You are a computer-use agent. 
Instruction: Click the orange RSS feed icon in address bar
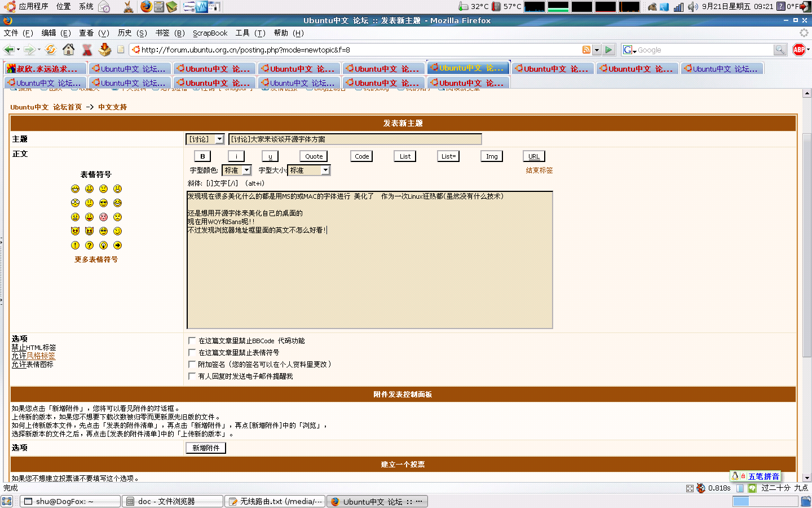586,50
